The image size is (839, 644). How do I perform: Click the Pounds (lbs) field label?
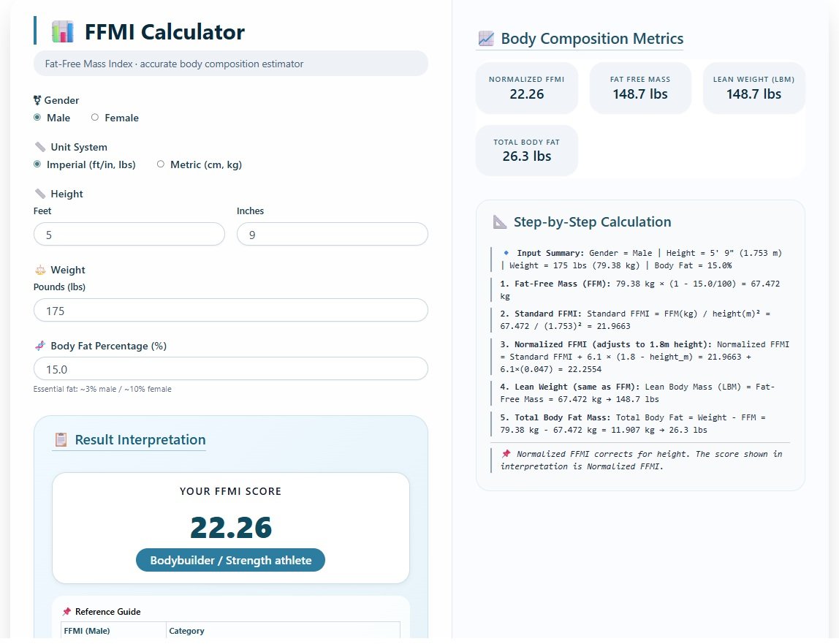(x=59, y=287)
